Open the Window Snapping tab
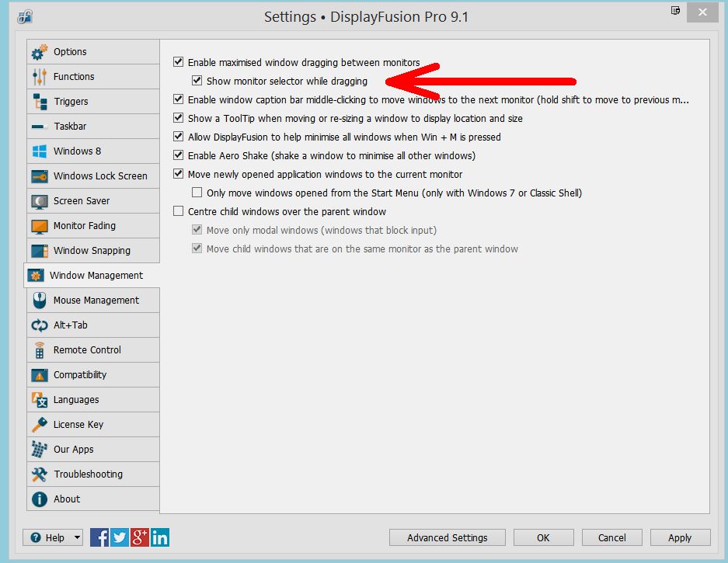 point(92,251)
